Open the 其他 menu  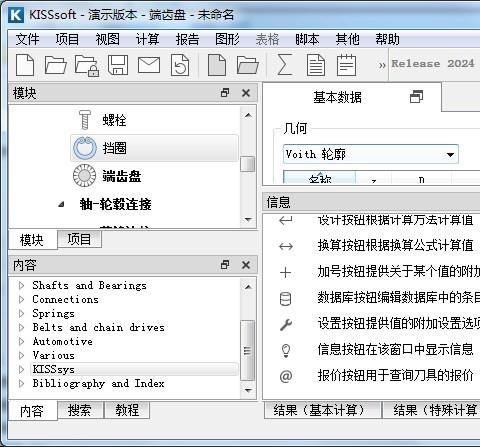point(347,39)
